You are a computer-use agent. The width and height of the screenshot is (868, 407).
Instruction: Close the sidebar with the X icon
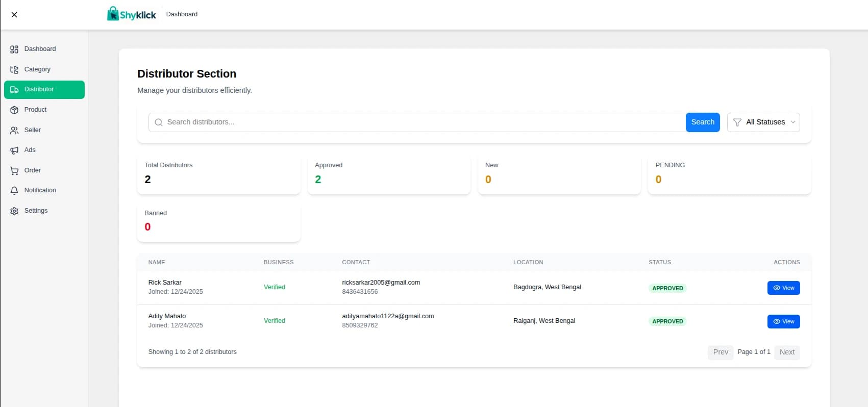(14, 15)
